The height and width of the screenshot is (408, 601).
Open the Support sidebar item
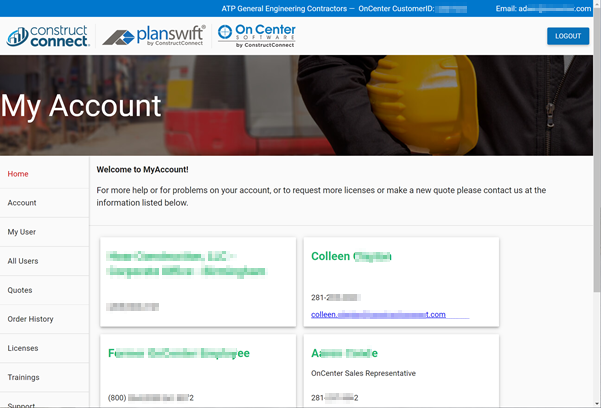click(21, 405)
